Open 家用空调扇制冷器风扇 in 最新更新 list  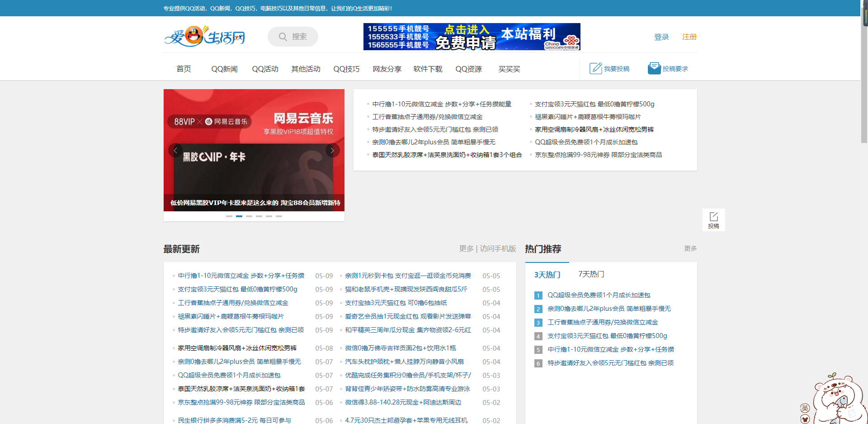click(237, 348)
